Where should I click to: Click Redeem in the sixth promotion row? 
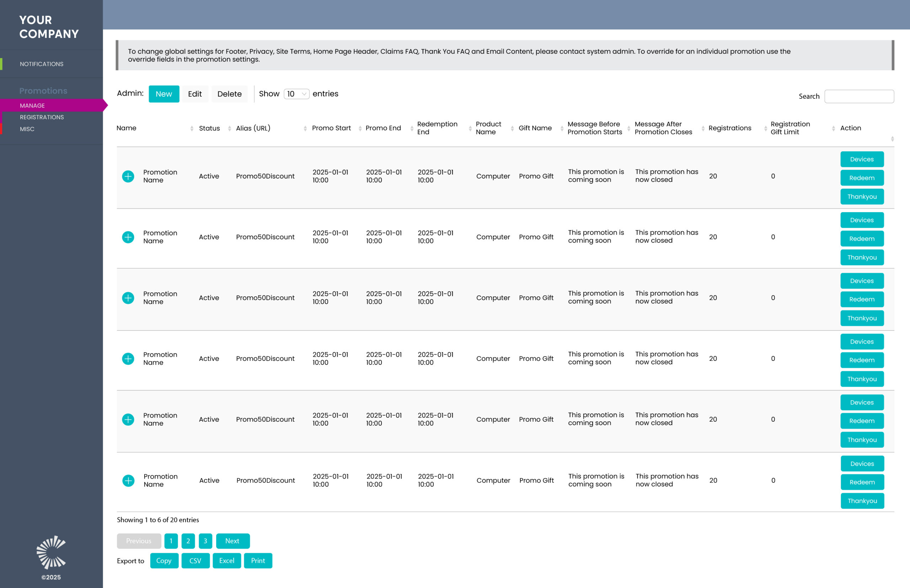[862, 482]
